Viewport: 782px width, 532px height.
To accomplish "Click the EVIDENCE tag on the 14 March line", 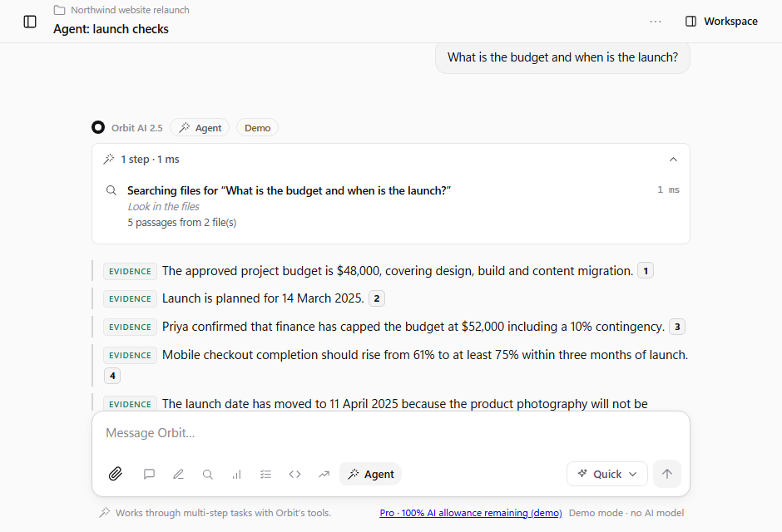I will click(130, 298).
